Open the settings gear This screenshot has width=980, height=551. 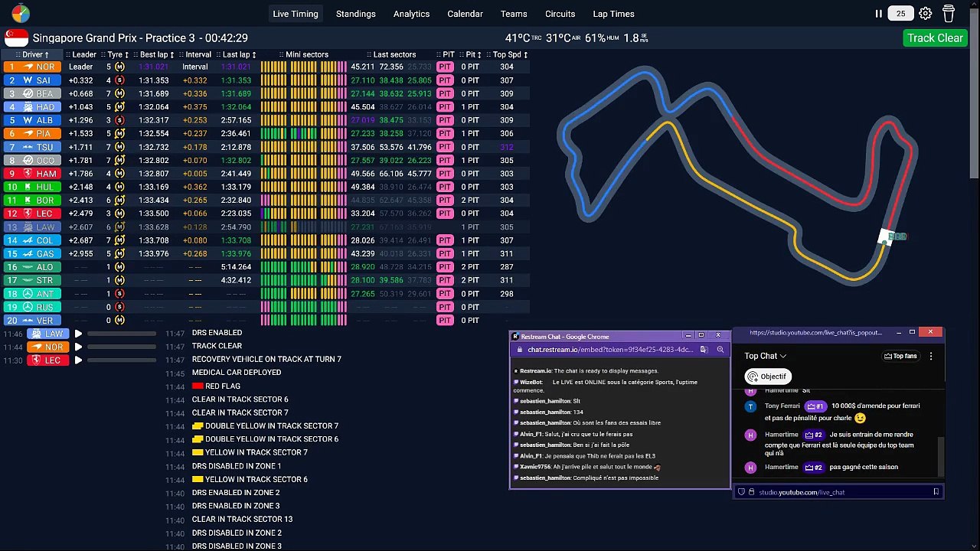[925, 14]
